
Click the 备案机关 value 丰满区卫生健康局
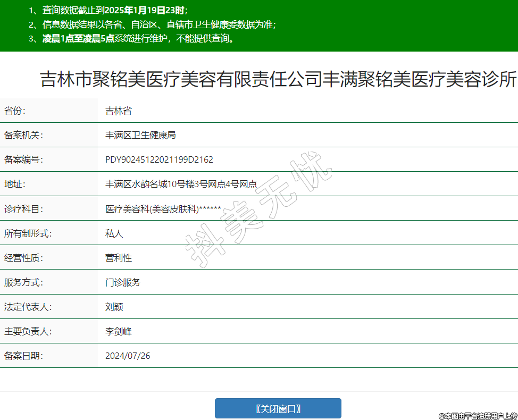tap(140, 135)
